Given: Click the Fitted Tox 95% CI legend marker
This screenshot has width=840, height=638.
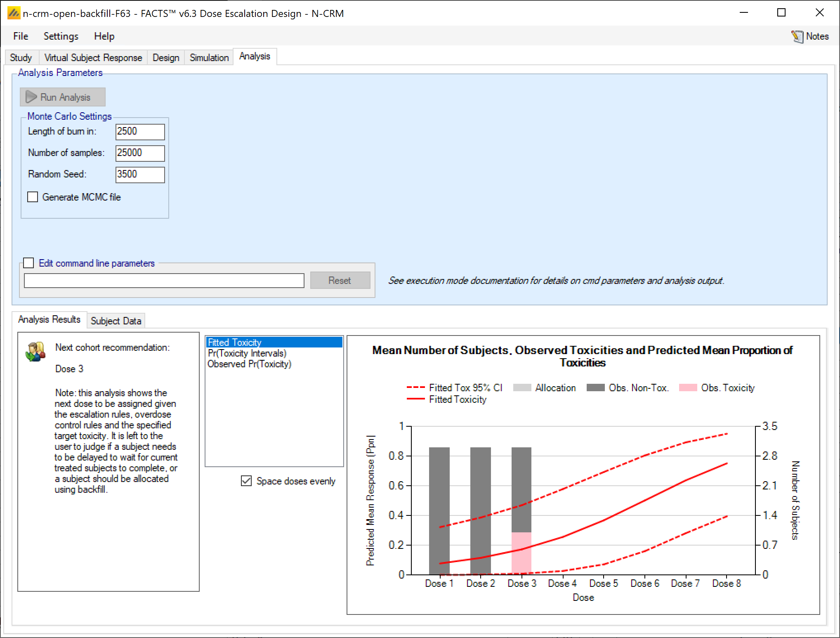Looking at the screenshot, I should [x=415, y=388].
